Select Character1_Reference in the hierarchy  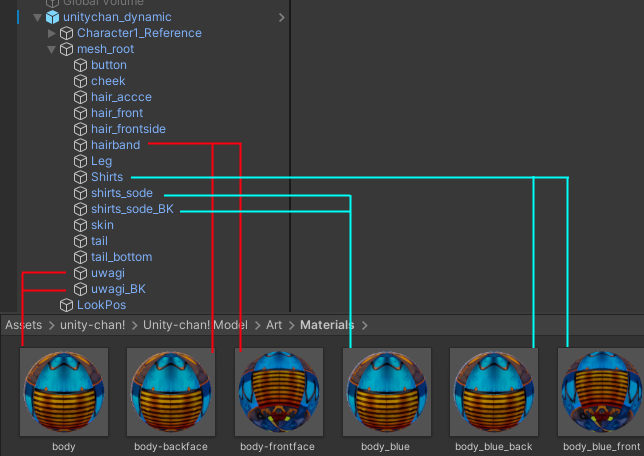click(139, 33)
